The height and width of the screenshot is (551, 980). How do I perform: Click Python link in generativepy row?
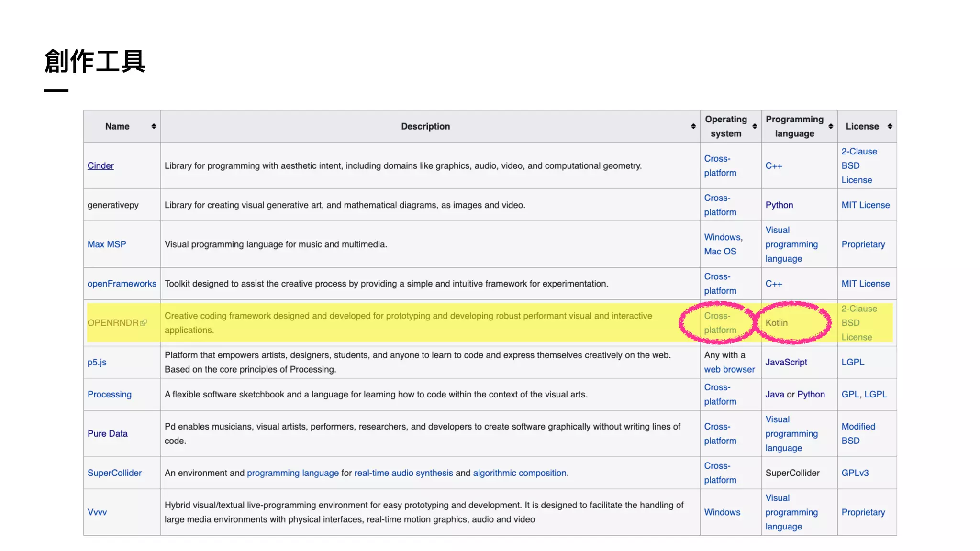click(x=779, y=205)
